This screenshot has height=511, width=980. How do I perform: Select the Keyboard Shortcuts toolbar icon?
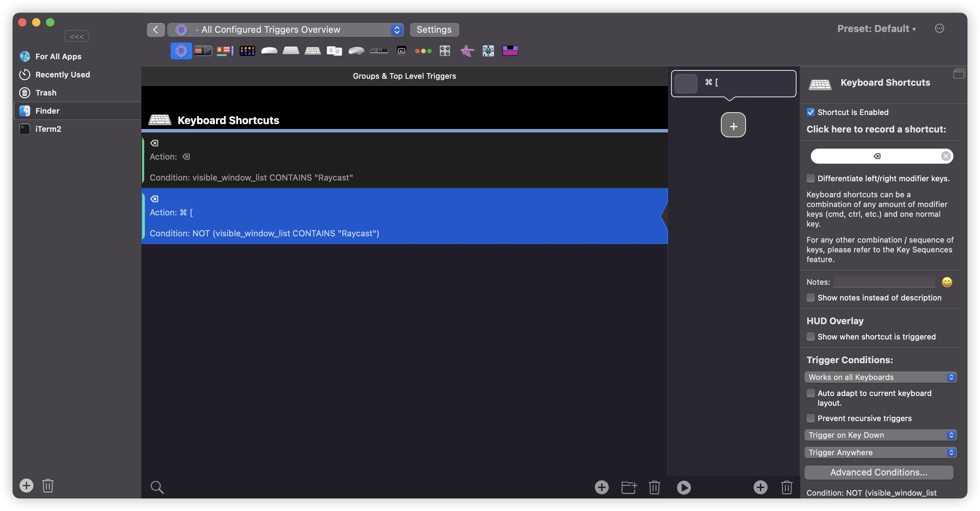(313, 51)
